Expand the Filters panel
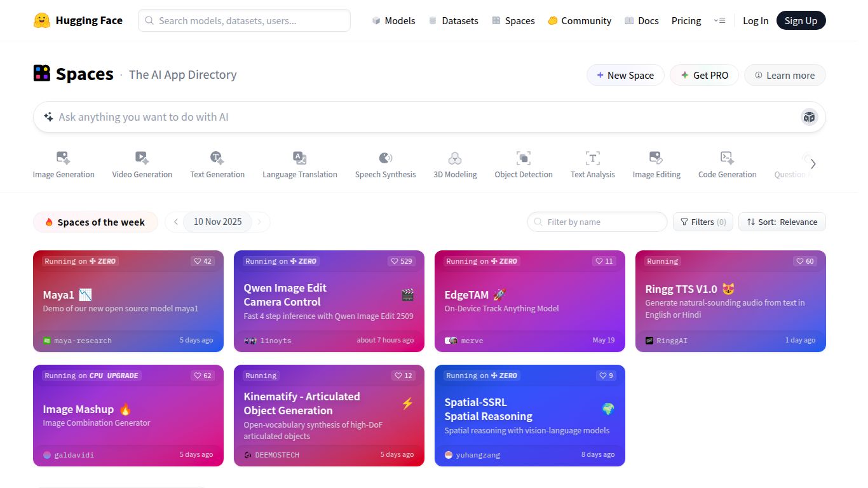This screenshot has width=868, height=488. tap(703, 222)
